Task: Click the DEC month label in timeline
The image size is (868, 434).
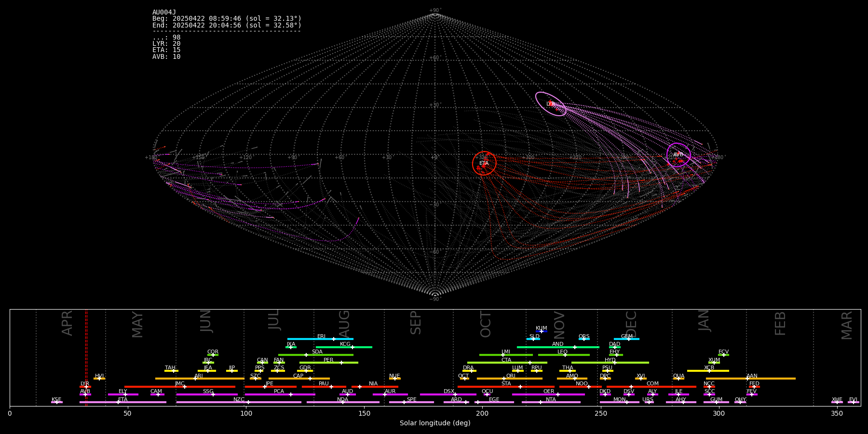Action: (631, 324)
